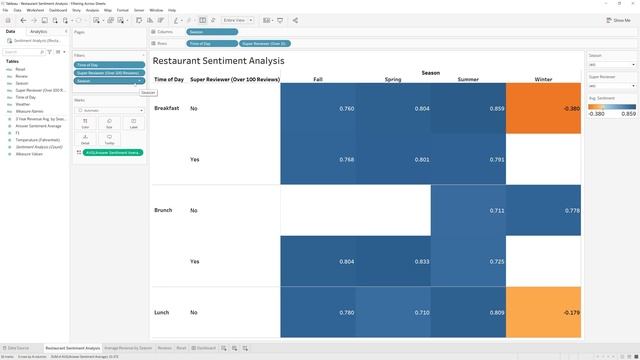This screenshot has width=640, height=360.
Task: Click the Label button on Marks card
Action: tap(133, 123)
